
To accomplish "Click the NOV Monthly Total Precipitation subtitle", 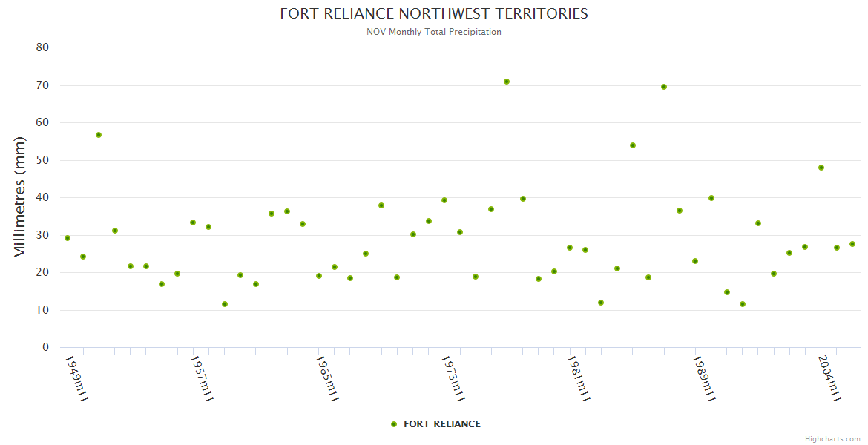I will click(x=434, y=32).
